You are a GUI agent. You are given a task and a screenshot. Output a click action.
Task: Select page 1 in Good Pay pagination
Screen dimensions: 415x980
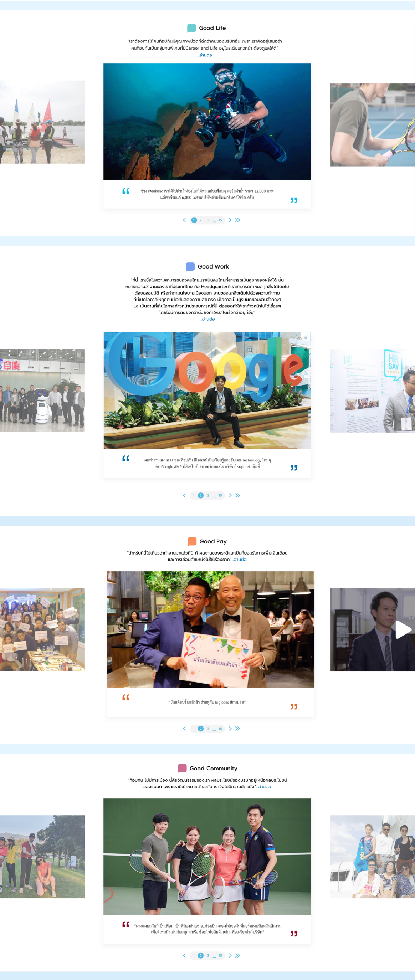(x=194, y=729)
